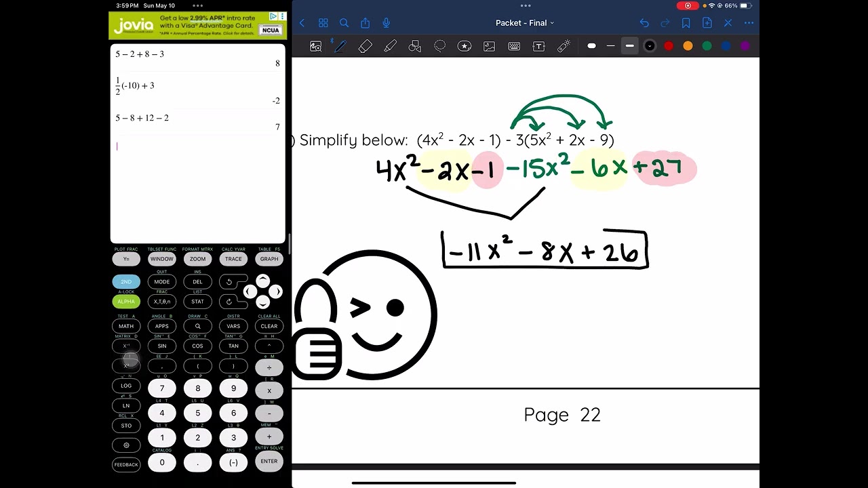
Task: Undo the last stroke in notes
Action: (x=644, y=23)
